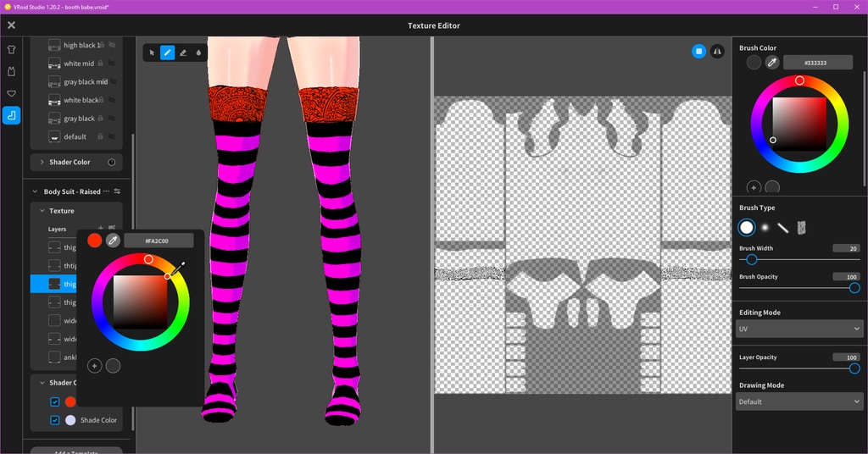
Task: Collapse the Body Suit - Raised section
Action: click(35, 191)
